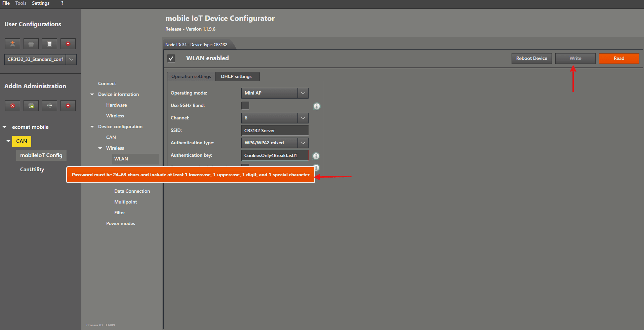The width and height of the screenshot is (644, 330).
Task: Switch to the DHCP settings tab
Action: pyautogui.click(x=236, y=77)
